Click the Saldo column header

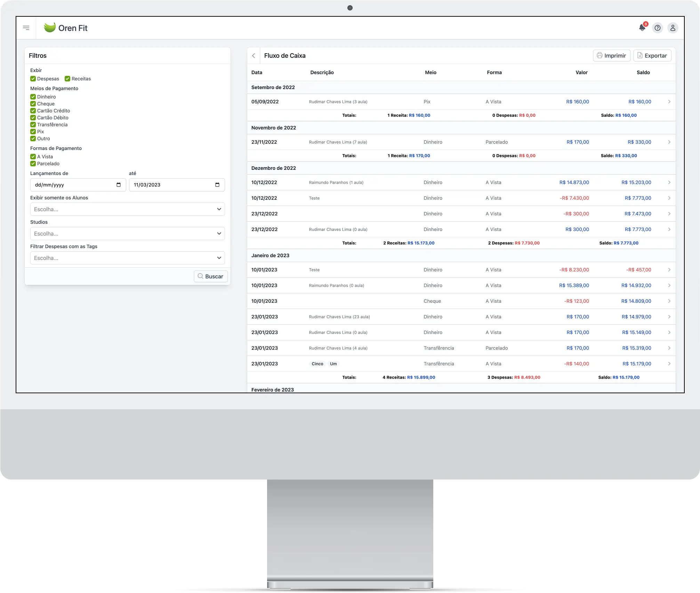pyautogui.click(x=643, y=72)
